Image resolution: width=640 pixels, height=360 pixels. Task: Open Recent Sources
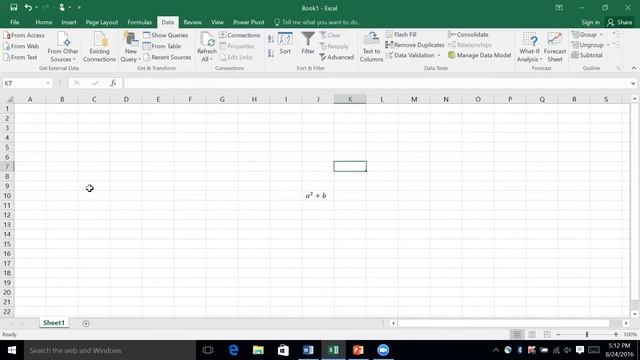click(167, 57)
